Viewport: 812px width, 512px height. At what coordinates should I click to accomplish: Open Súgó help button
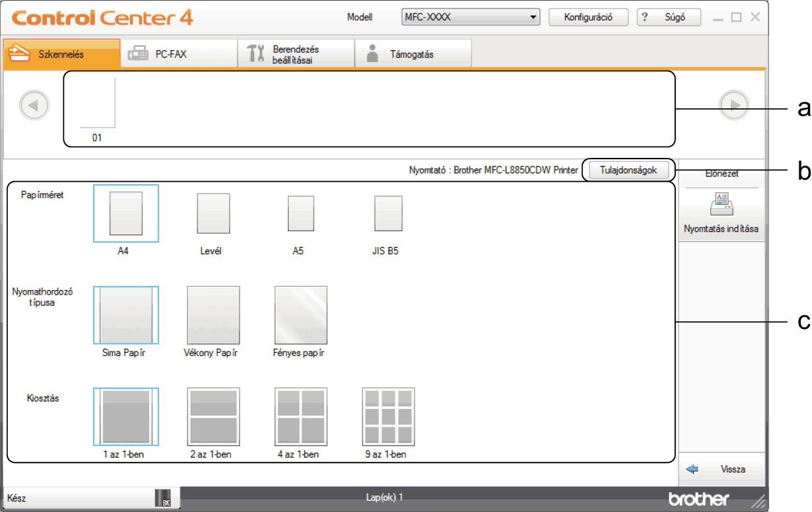pos(669,17)
